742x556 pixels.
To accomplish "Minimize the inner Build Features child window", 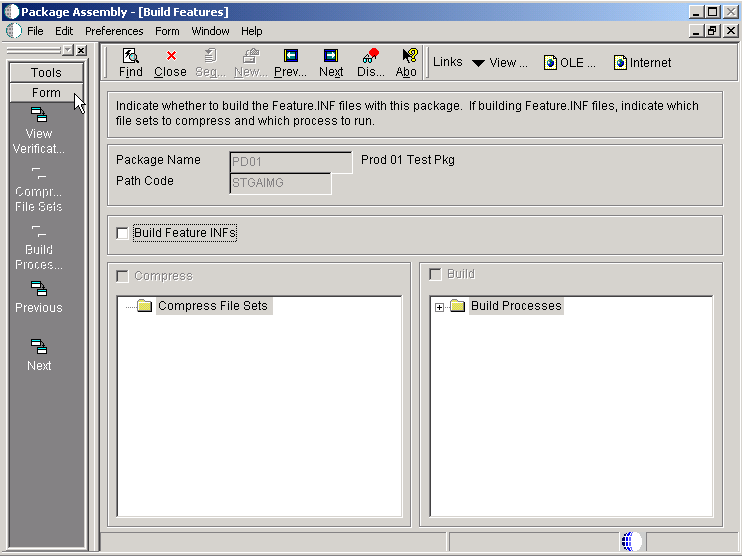I will point(696,31).
